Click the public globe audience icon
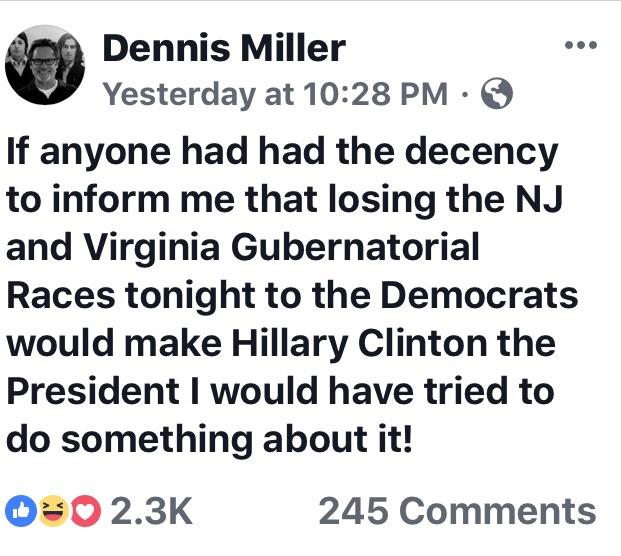Viewport: 621px width, 556px height. 497,94
